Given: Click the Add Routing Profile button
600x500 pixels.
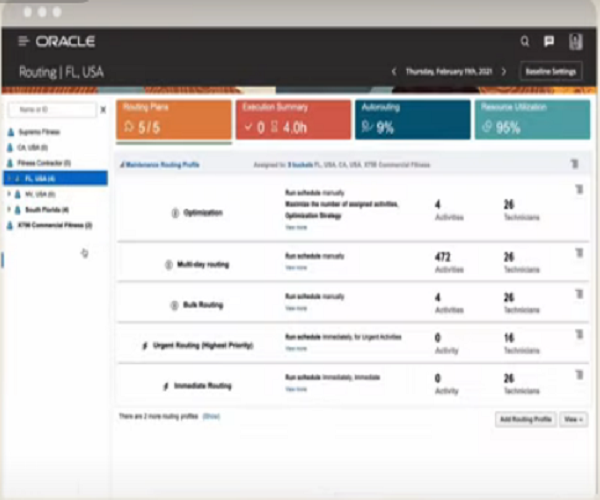Looking at the screenshot, I should coord(525,419).
